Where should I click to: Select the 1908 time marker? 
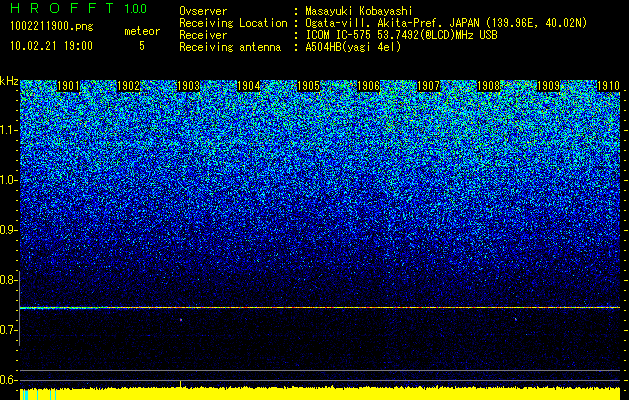489,86
